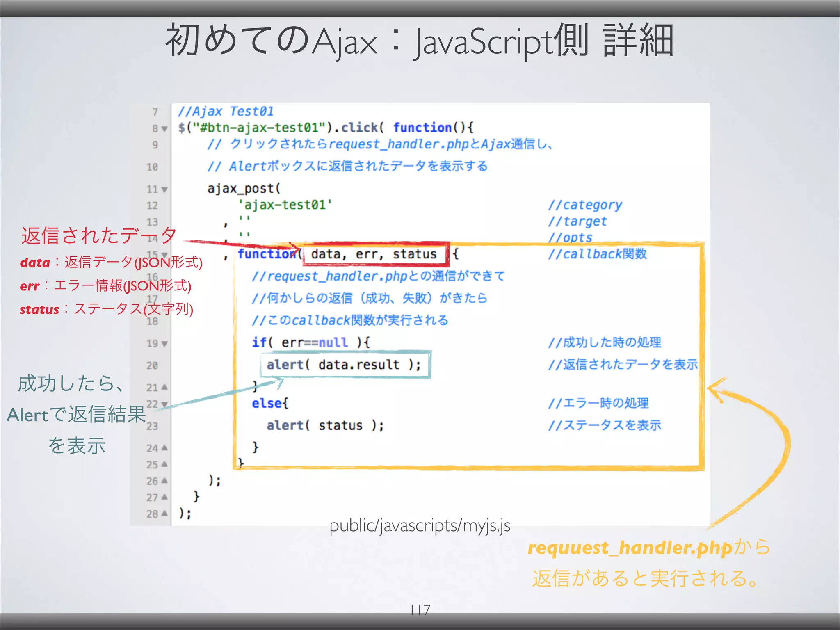This screenshot has height=630, width=840.
Task: Click the 'ajax-test01' string argument
Action: click(x=285, y=205)
